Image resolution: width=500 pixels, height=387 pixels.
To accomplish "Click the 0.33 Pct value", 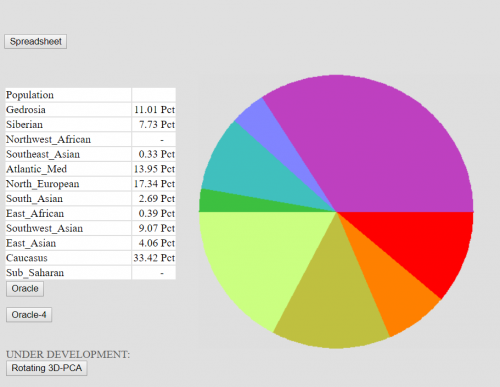I will pos(157,154).
